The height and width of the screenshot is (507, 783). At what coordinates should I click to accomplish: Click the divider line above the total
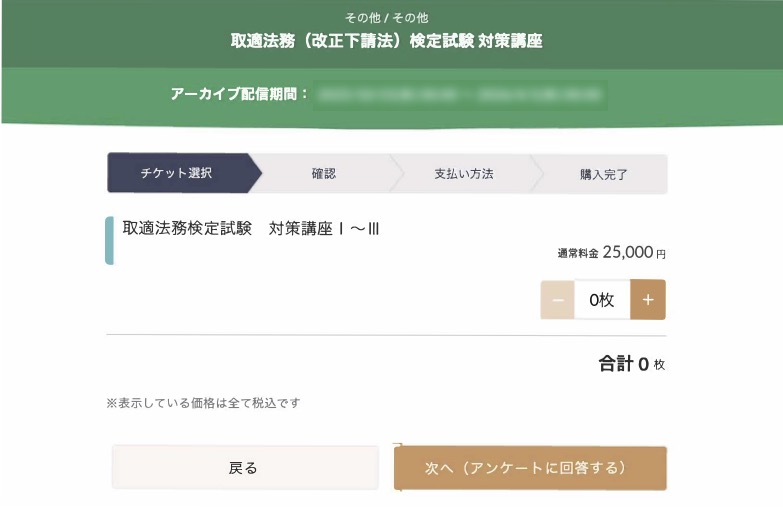386,335
